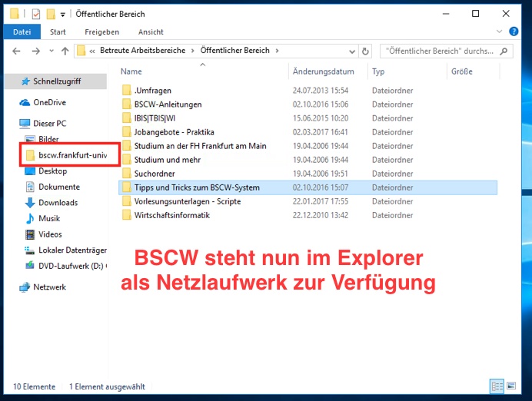Sort by the Größe column header
The height and width of the screenshot is (401, 532).
[462, 71]
